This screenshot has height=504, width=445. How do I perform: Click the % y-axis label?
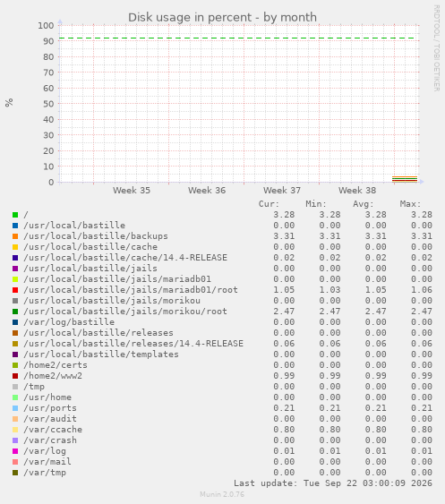tap(9, 103)
